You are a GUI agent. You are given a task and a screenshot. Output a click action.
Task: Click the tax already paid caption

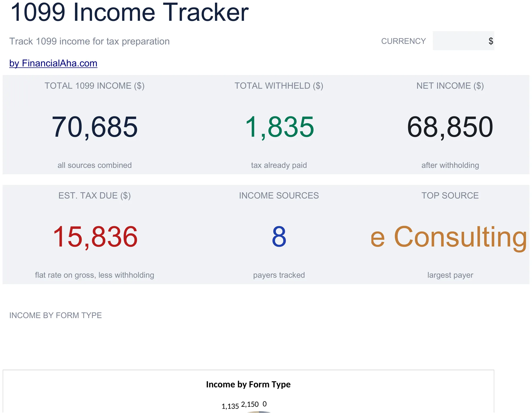(x=279, y=165)
